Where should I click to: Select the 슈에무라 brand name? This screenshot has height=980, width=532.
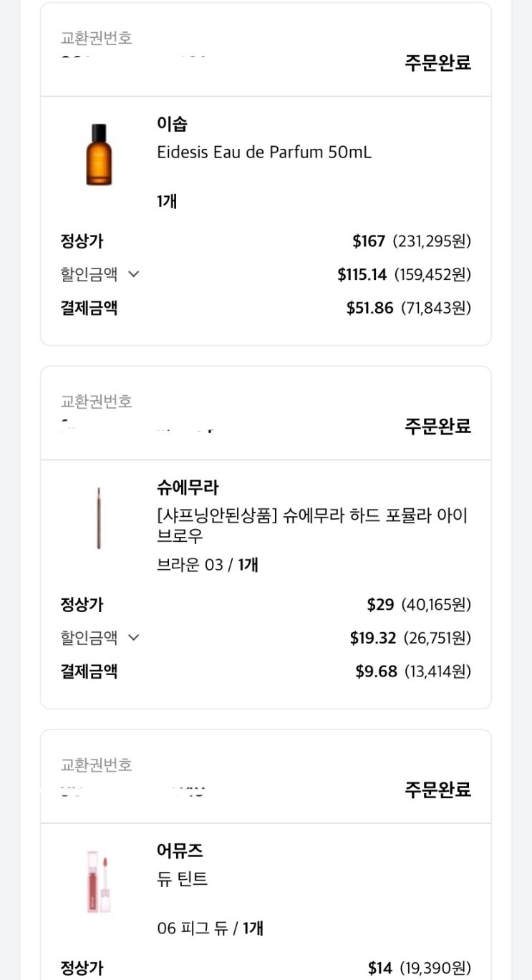point(188,487)
